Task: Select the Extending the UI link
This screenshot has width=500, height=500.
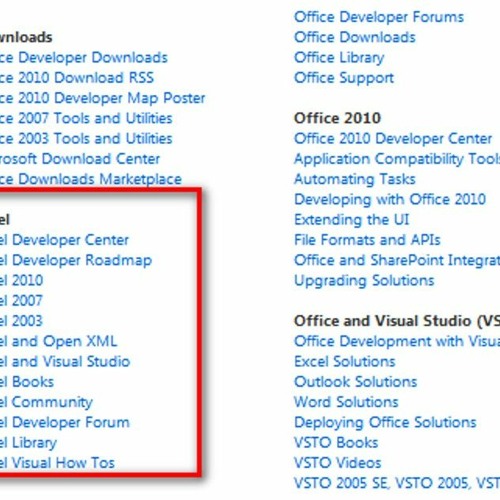Action: [x=351, y=220]
